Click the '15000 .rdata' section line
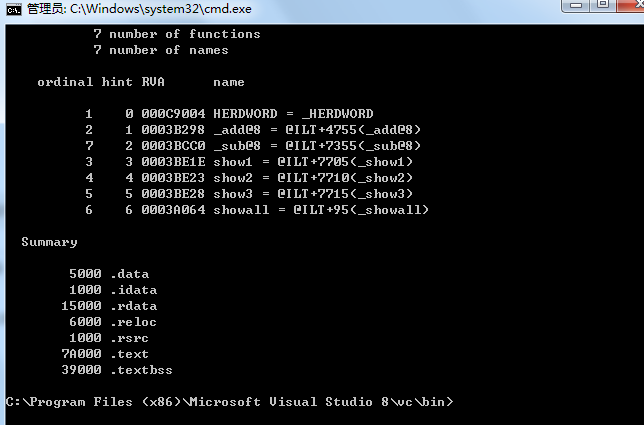This screenshot has width=644, height=425. [x=109, y=306]
